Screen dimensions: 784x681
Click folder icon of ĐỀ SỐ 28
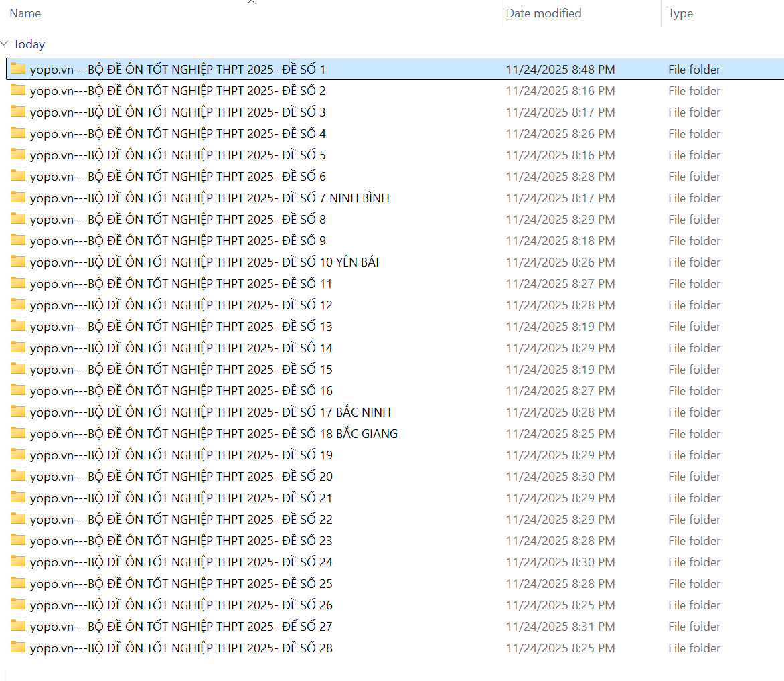(18, 648)
